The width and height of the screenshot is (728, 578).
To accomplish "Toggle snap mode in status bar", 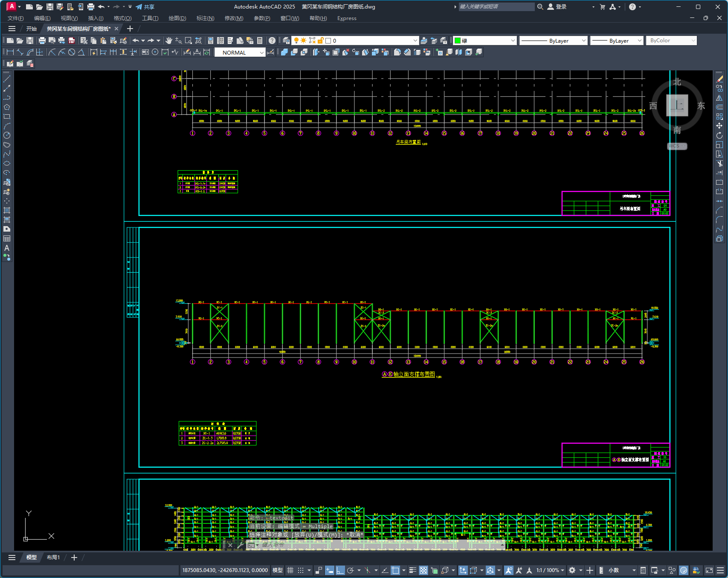I will click(301, 570).
